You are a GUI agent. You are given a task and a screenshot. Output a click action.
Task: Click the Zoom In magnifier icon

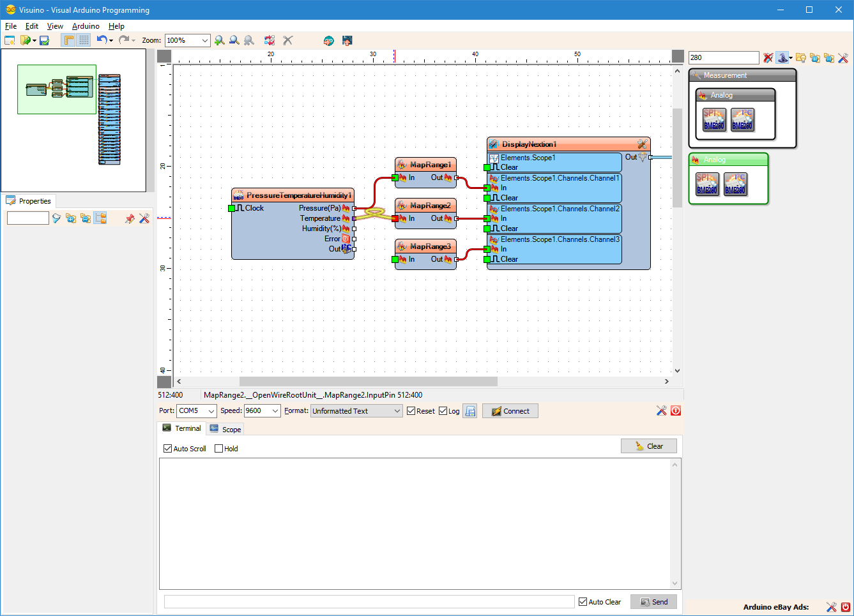219,40
